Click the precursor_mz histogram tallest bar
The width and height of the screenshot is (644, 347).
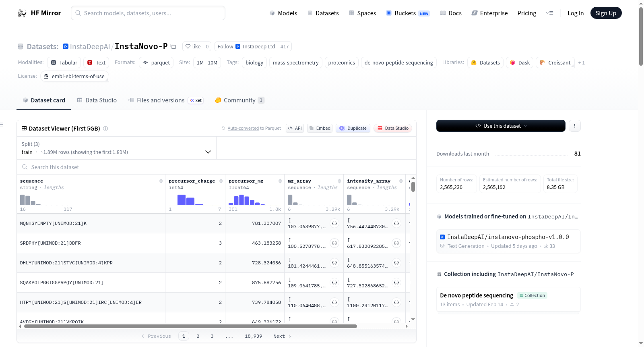click(242, 200)
